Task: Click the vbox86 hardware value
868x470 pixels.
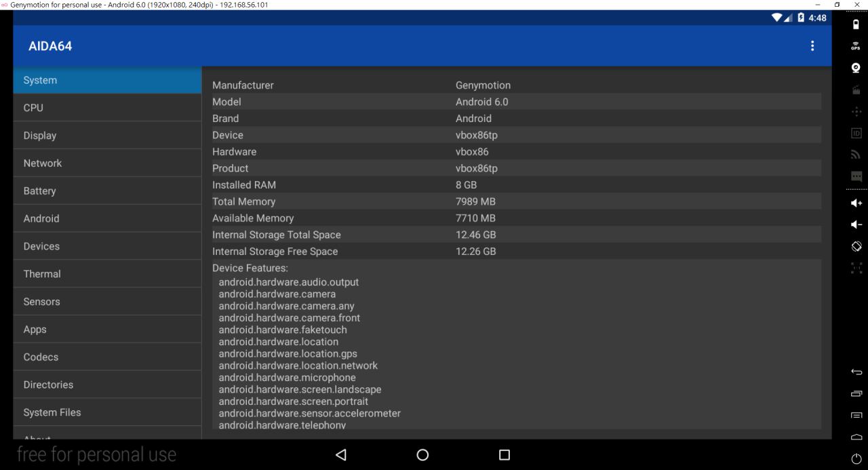Action: coord(472,151)
